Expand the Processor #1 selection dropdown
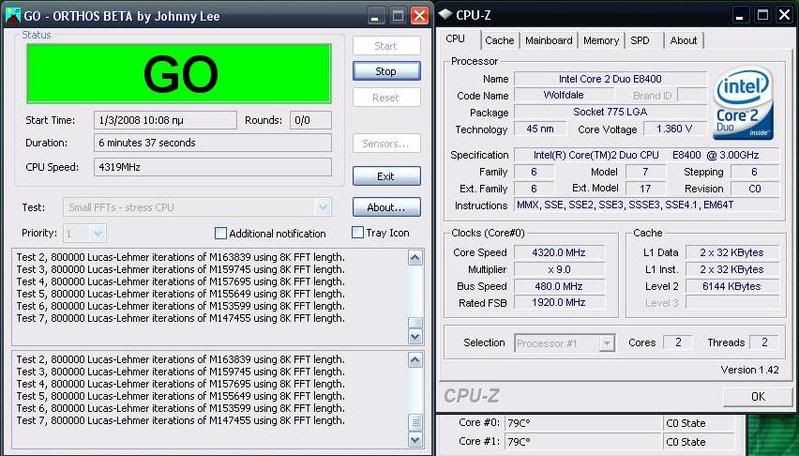799x456 pixels. click(606, 343)
